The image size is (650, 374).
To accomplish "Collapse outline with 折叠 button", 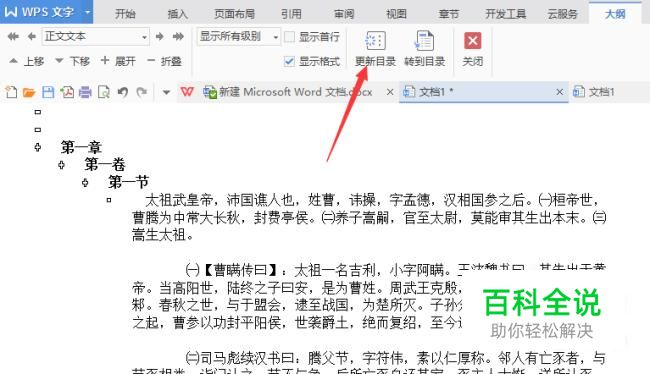I will (165, 61).
